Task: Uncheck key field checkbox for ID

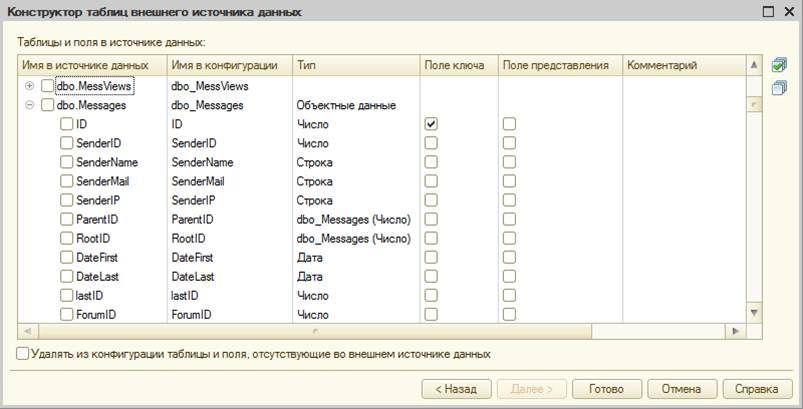Action: point(431,124)
